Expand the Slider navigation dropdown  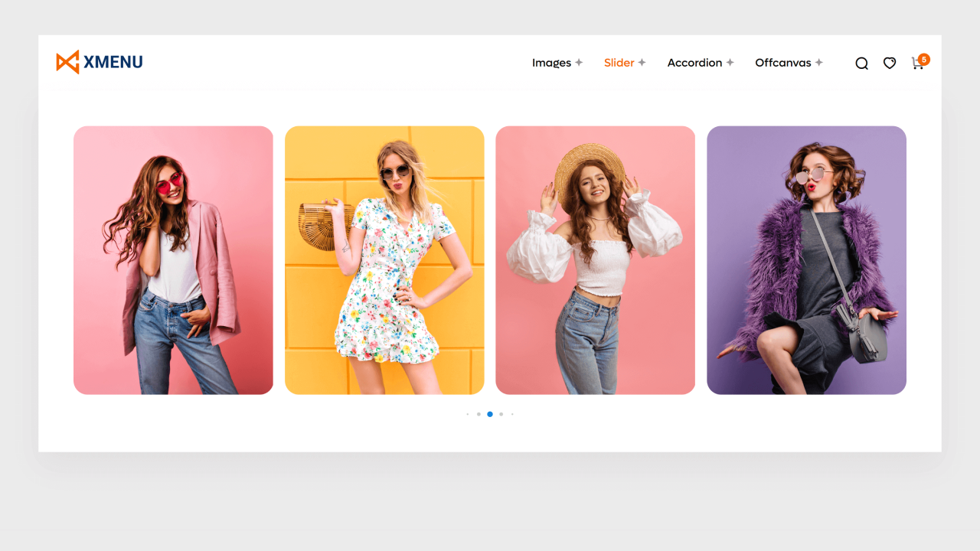pos(642,63)
